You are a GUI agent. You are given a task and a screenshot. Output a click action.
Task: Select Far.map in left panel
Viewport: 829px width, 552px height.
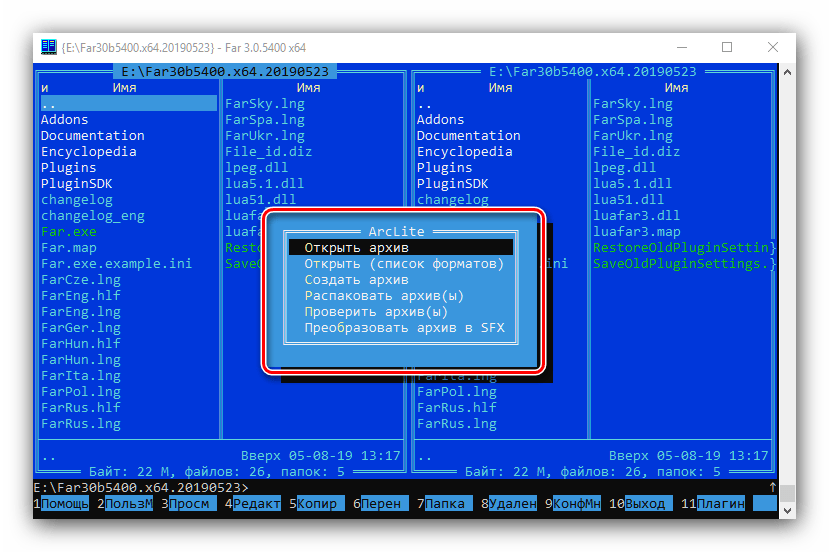[x=69, y=247]
